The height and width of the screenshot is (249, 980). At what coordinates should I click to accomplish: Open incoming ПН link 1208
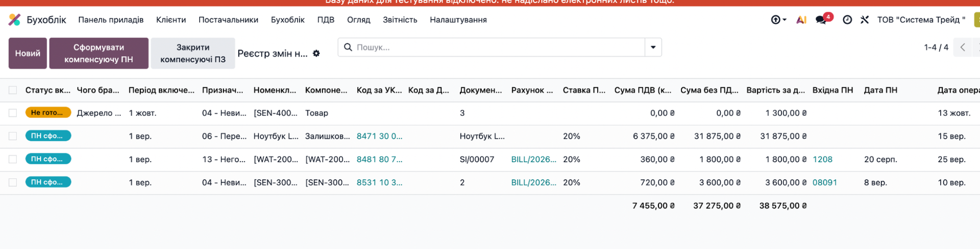point(822,159)
